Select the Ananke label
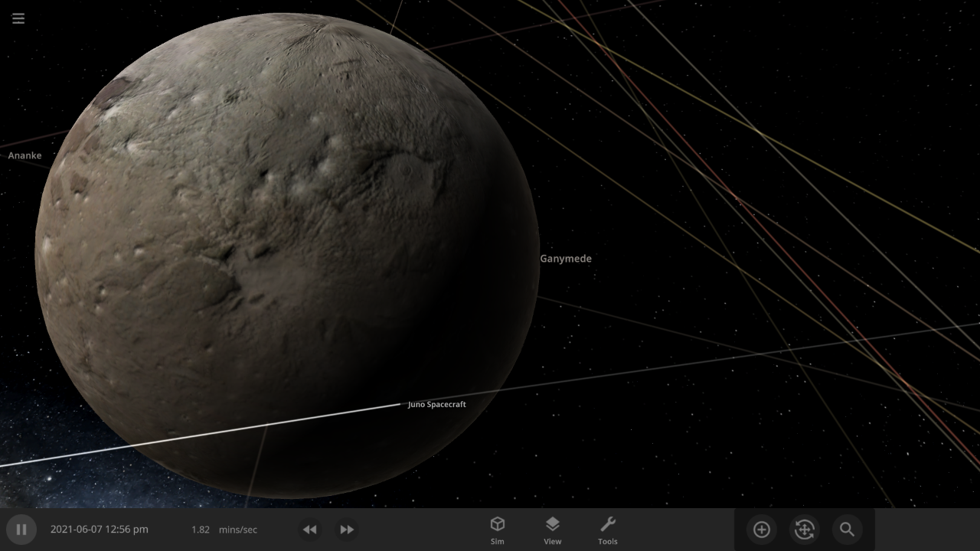 click(24, 155)
